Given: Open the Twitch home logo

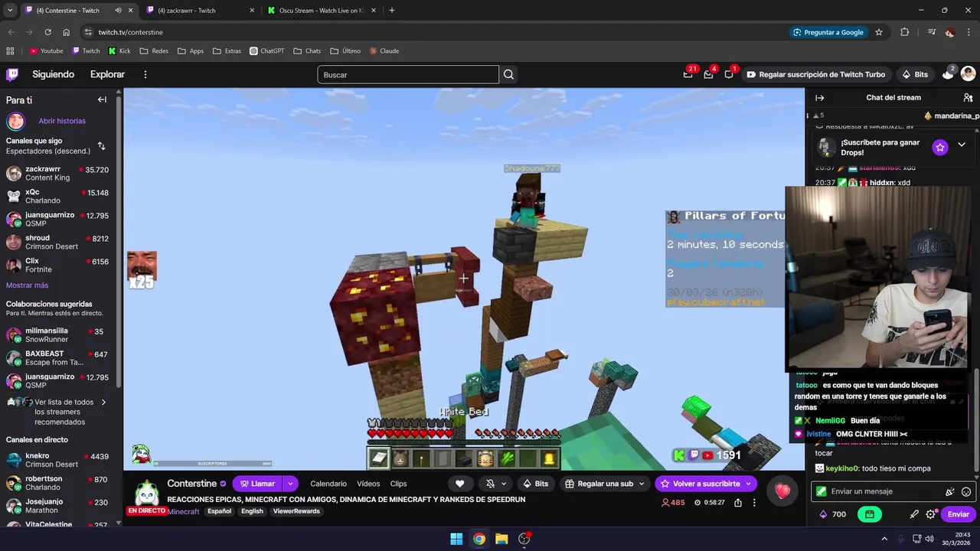Looking at the screenshot, I should pos(12,74).
